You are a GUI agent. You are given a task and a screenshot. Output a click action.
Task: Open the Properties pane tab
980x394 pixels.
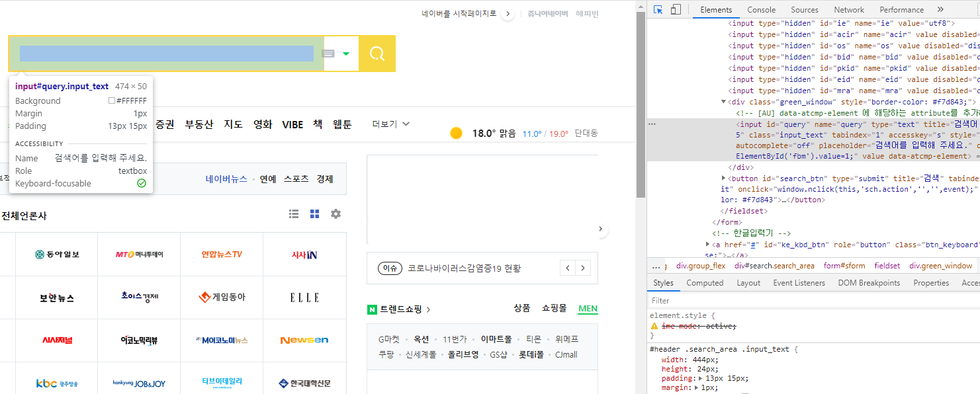pos(931,283)
